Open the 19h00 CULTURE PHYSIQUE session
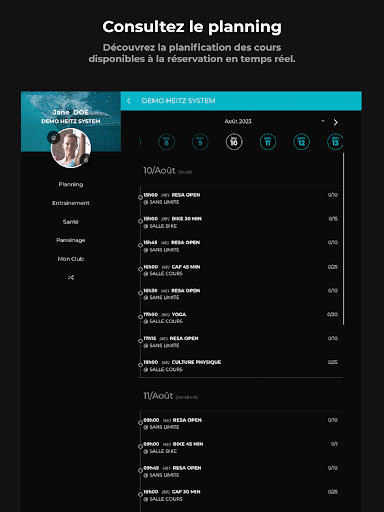The image size is (384, 512). (x=240, y=366)
